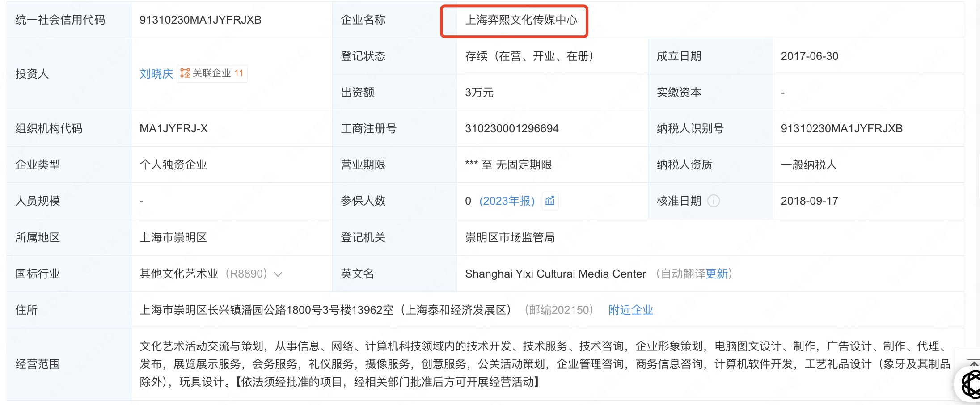Click the 经营范围 description paragraph
This screenshot has height=405, width=980.
pyautogui.click(x=545, y=364)
